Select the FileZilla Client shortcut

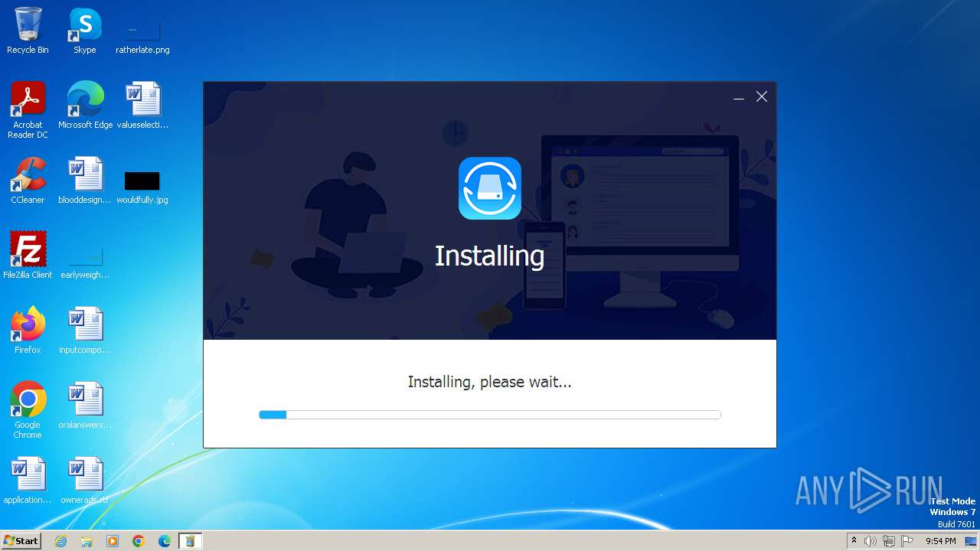coord(28,256)
